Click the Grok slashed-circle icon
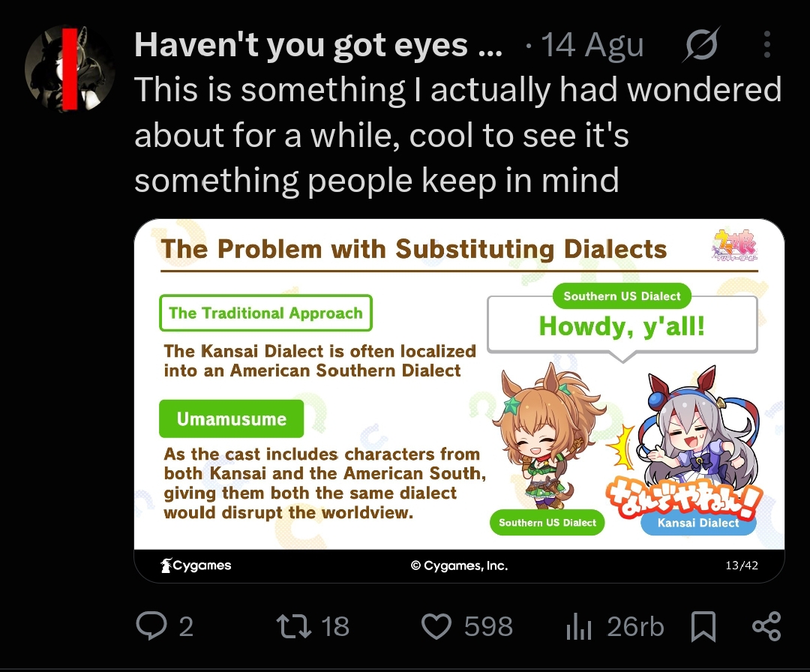810x672 pixels. (x=700, y=44)
